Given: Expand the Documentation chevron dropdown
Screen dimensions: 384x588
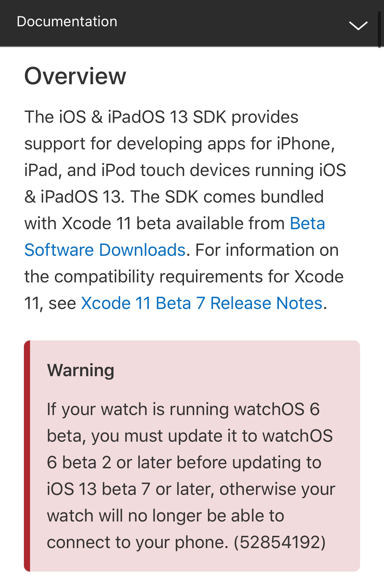Looking at the screenshot, I should pos(358,25).
